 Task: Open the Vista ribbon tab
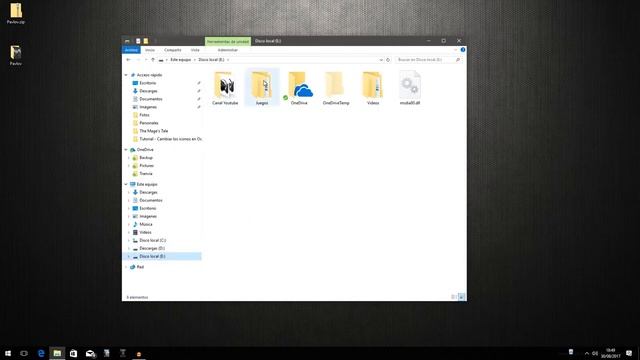pyautogui.click(x=195, y=50)
